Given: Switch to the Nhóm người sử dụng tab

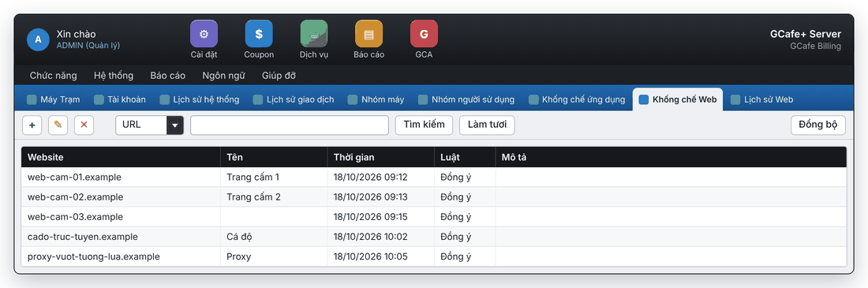Looking at the screenshot, I should click(466, 99).
